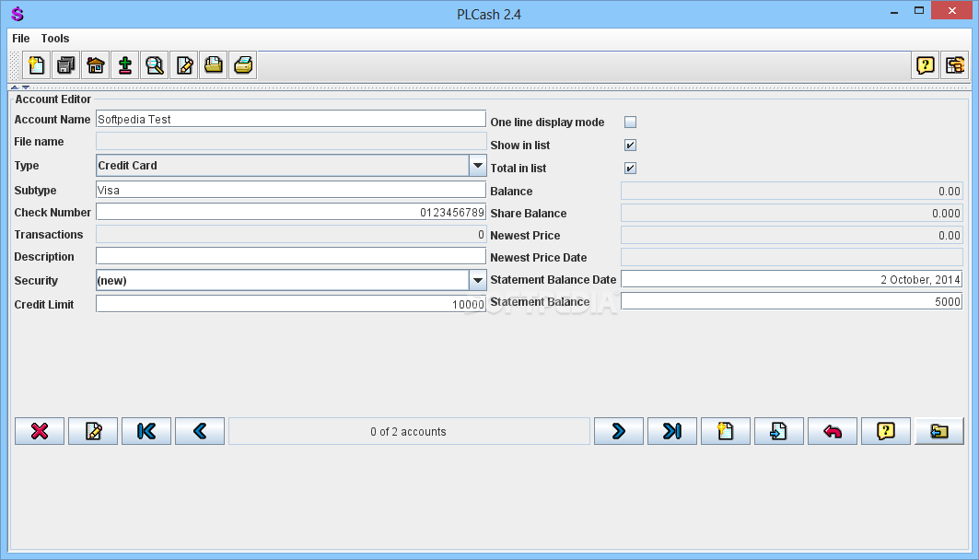This screenshot has height=560, width=979.
Task: Click the Statement Balance Date field
Action: point(792,279)
